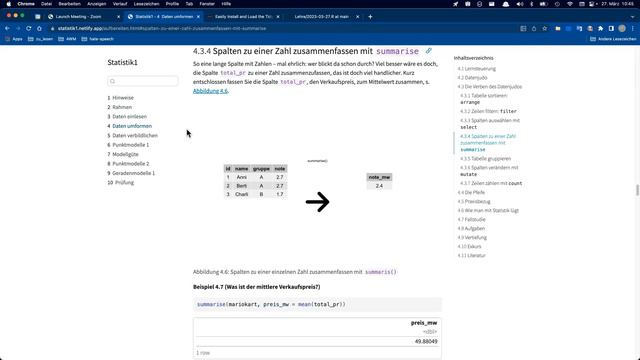The height and width of the screenshot is (360, 640).
Task: Go to chapter 3 Daten einlesen
Action: [x=127, y=117]
